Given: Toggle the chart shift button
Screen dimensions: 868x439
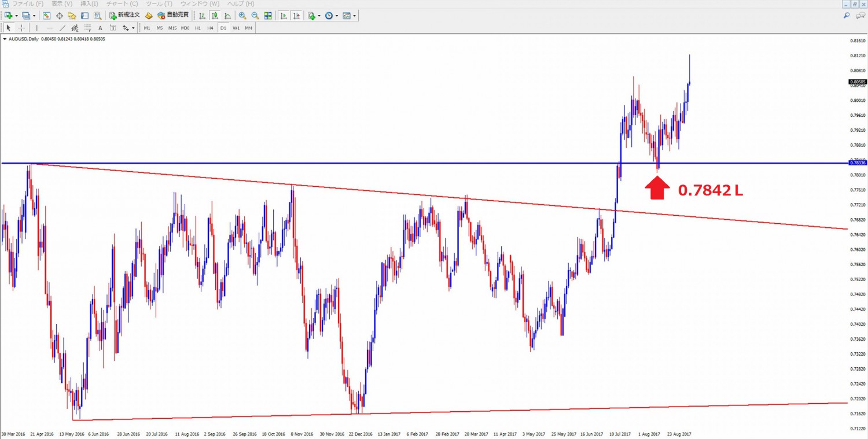Looking at the screenshot, I should [x=296, y=16].
